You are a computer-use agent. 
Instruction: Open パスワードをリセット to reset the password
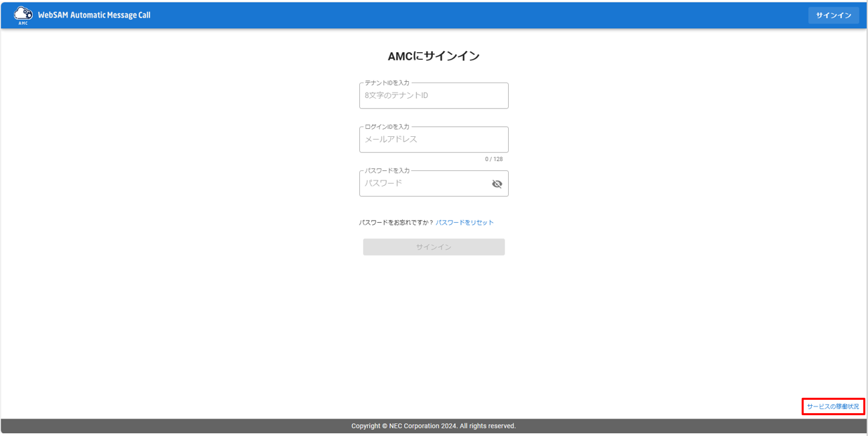(465, 221)
